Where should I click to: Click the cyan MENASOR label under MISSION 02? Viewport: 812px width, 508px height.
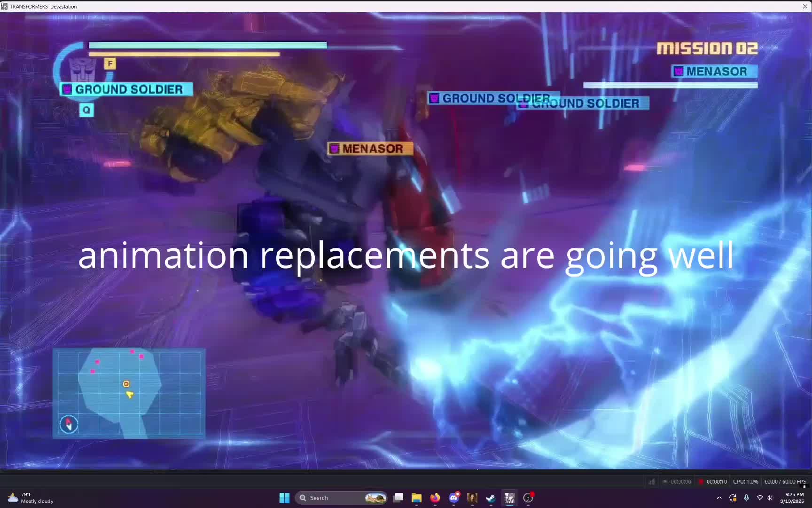[714, 71]
